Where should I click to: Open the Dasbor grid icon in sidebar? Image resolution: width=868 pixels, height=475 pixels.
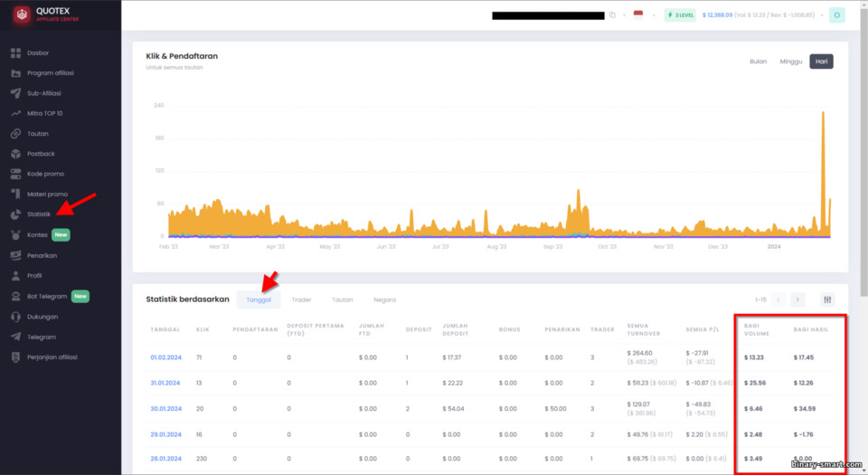click(15, 53)
